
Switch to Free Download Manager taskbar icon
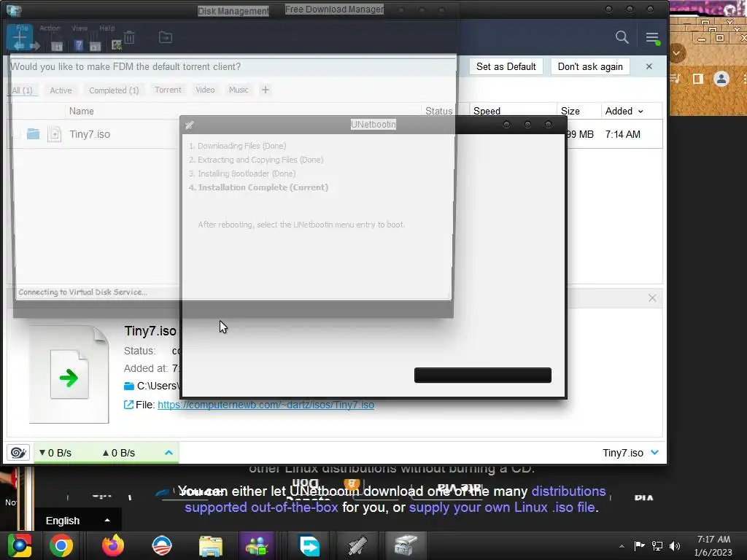pos(309,545)
